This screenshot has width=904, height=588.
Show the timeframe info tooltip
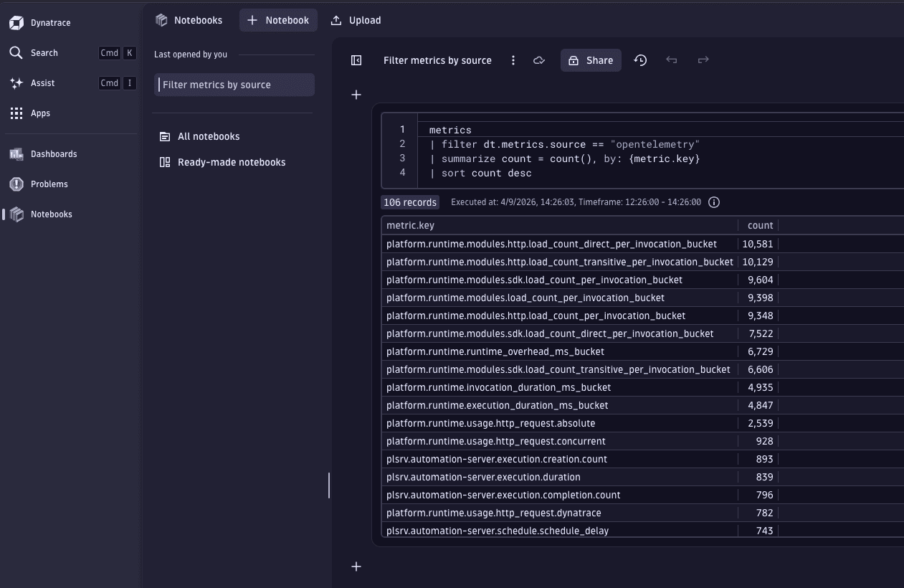click(713, 202)
